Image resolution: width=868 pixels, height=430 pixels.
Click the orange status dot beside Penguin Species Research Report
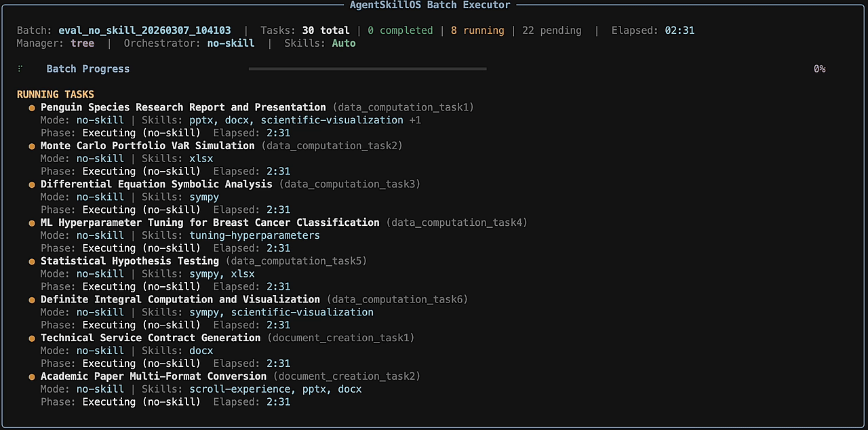pos(31,108)
